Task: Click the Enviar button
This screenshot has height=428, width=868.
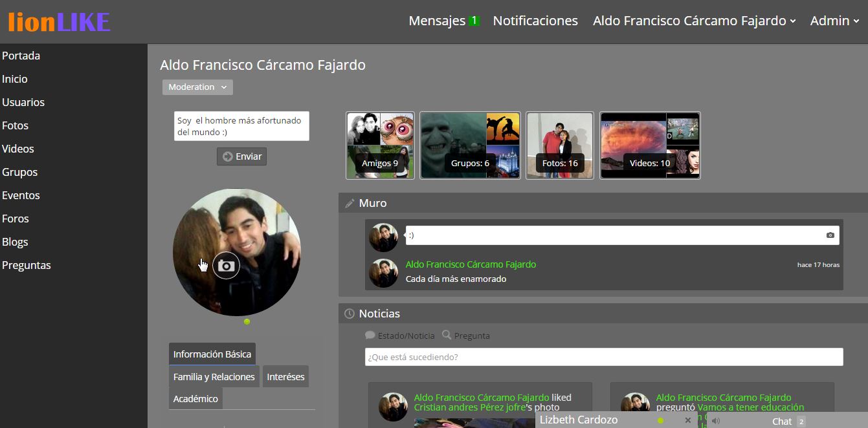Action: [x=241, y=156]
